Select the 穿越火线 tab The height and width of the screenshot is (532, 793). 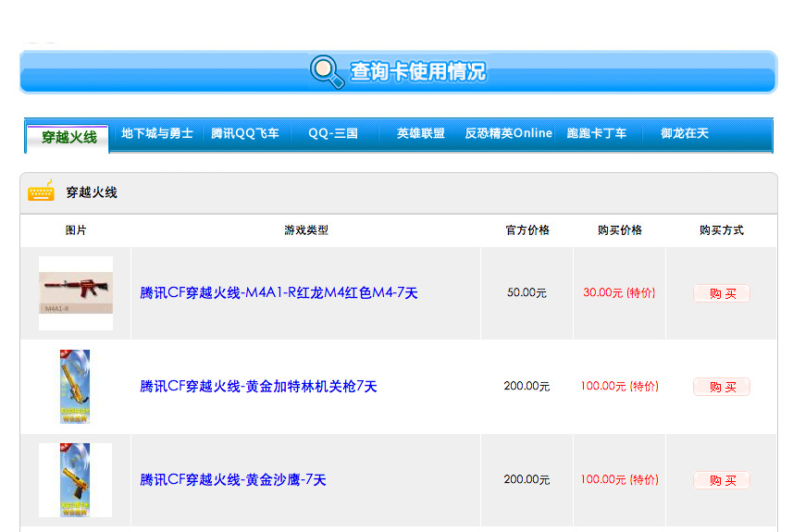point(68,137)
